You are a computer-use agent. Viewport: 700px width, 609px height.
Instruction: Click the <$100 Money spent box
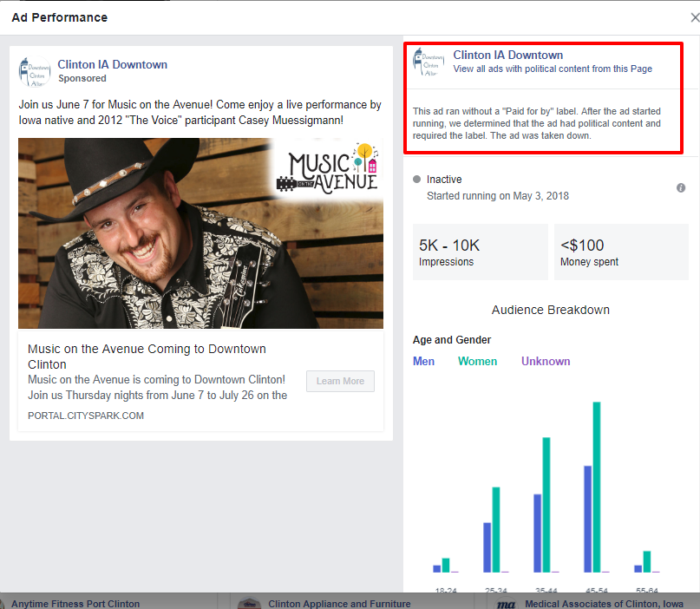621,252
